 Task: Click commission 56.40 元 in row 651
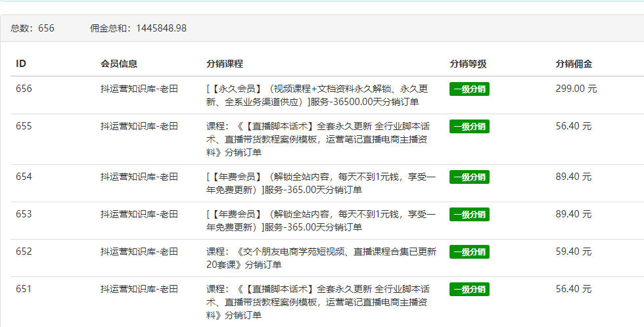(574, 288)
